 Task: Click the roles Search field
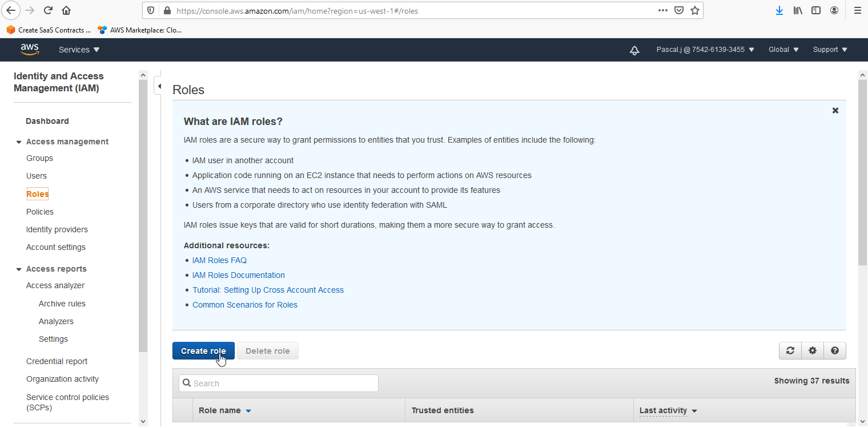tap(279, 383)
